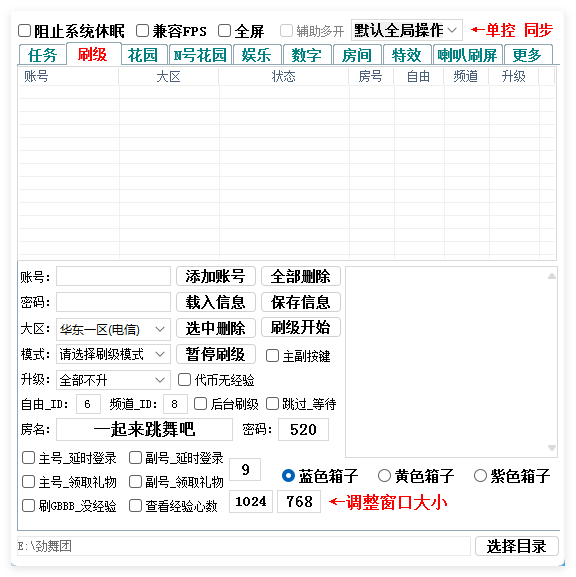Viewport: 576px width, 577px height.
Task: Sort by the 账号 column header
Action: coord(68,77)
